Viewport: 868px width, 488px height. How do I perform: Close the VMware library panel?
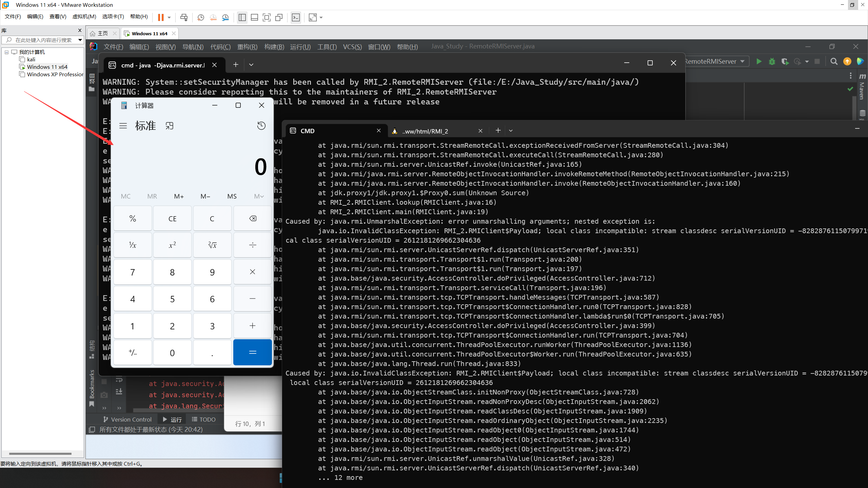click(80, 30)
